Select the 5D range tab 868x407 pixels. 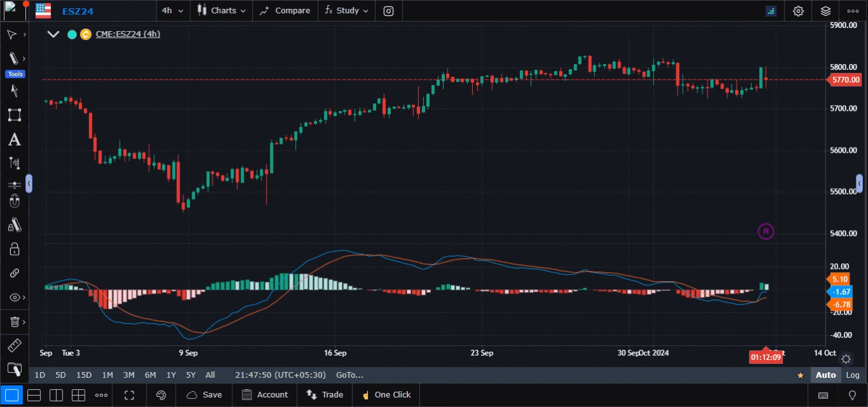60,375
